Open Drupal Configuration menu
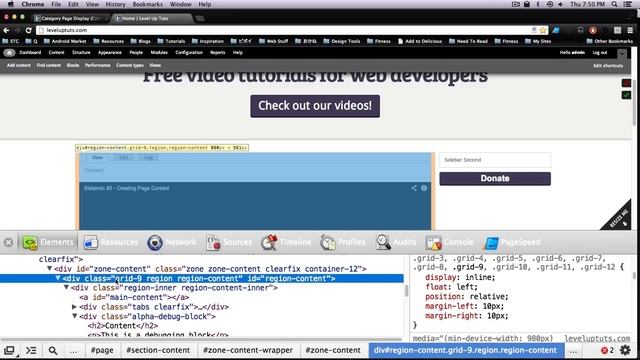Image resolution: width=640 pixels, height=360 pixels. (189, 53)
